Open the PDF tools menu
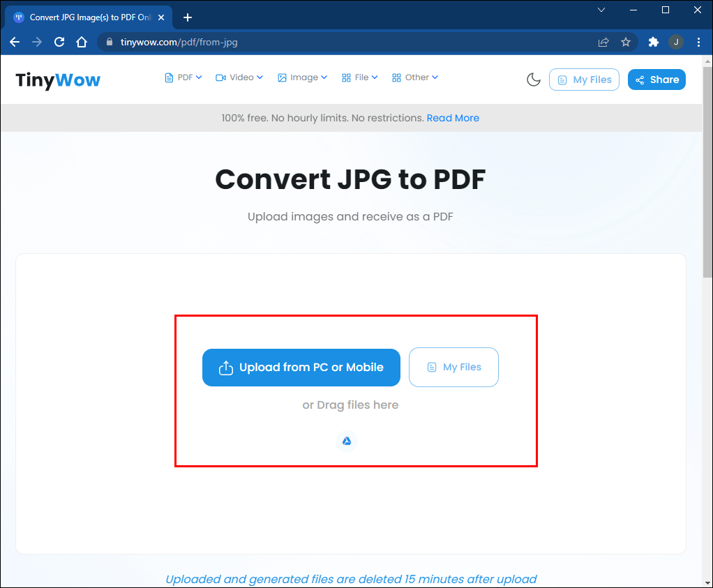 (183, 77)
